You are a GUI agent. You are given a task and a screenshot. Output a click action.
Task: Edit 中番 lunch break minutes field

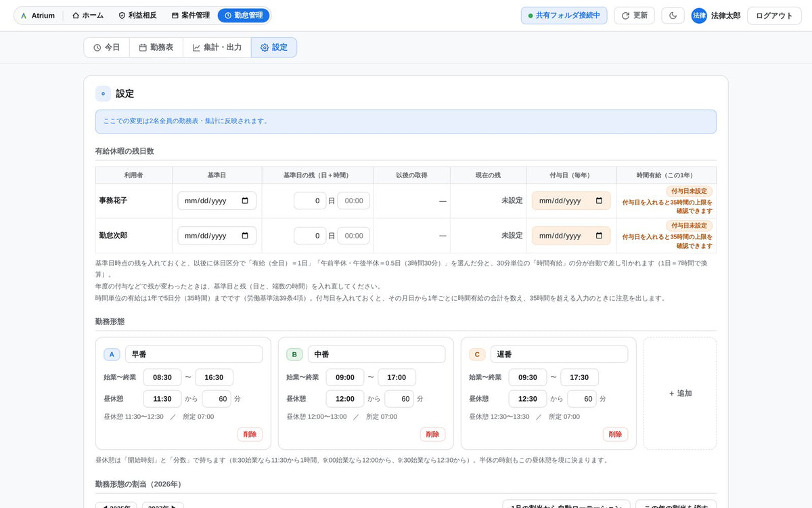[x=399, y=399]
